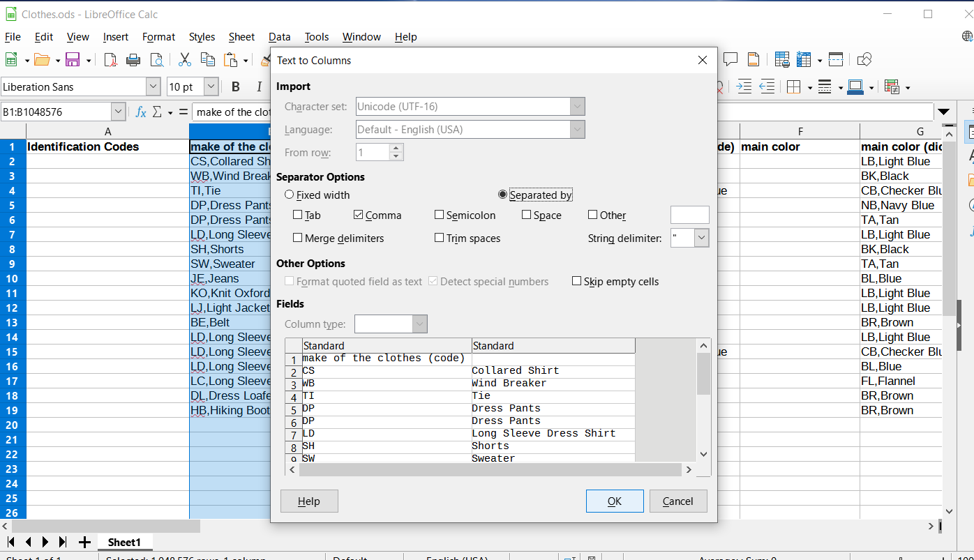This screenshot has height=560, width=974.
Task: Enable the Other separator checkbox
Action: (593, 215)
